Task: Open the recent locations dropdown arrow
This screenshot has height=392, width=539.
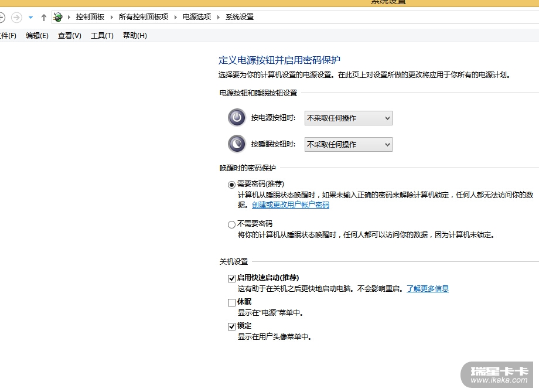Action: point(30,17)
